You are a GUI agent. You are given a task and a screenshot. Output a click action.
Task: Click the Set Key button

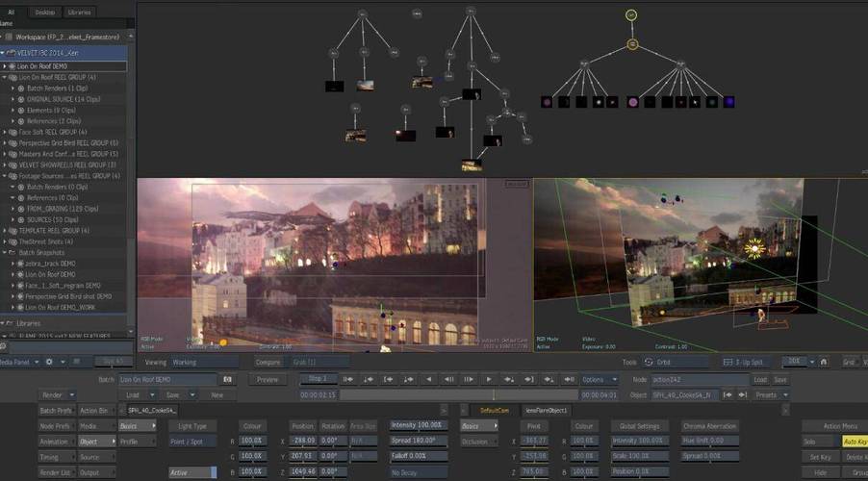820,457
